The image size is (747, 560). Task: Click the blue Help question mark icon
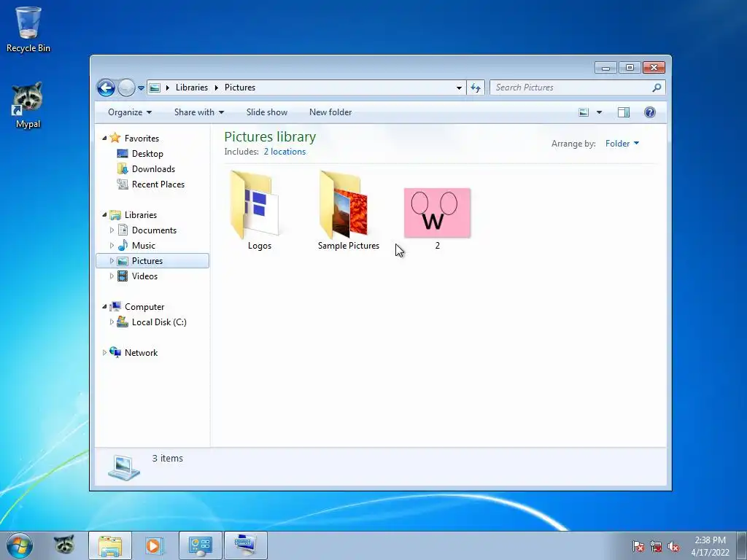(x=650, y=112)
